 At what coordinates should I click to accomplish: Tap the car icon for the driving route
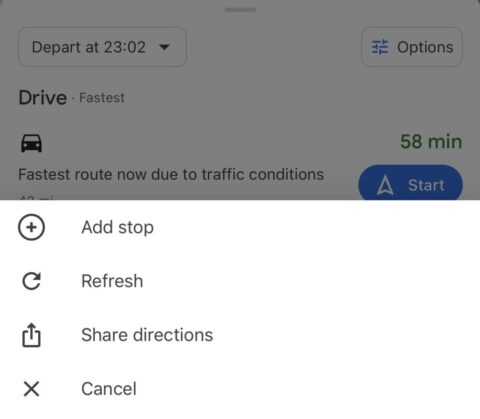pos(31,143)
